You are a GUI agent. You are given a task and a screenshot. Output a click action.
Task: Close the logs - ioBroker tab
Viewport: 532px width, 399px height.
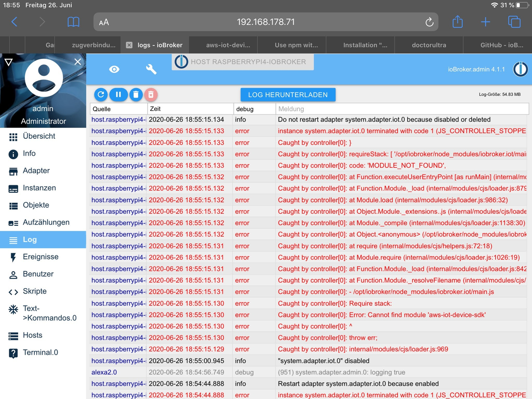tap(129, 45)
